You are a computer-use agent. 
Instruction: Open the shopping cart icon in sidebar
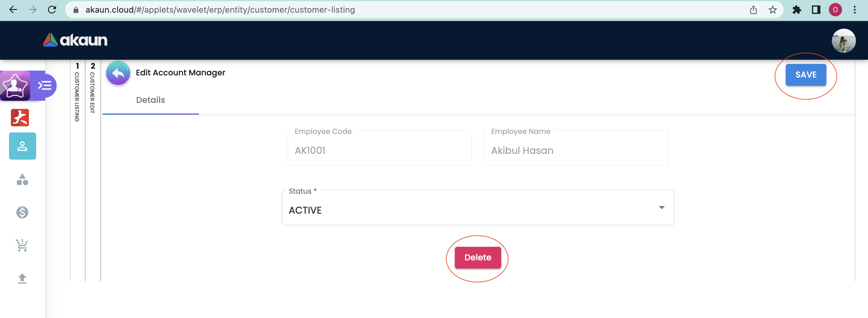coord(22,245)
